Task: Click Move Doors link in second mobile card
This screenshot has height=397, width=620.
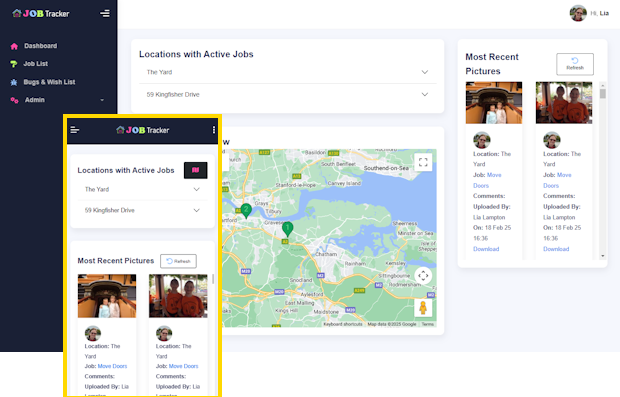Action: pos(183,366)
